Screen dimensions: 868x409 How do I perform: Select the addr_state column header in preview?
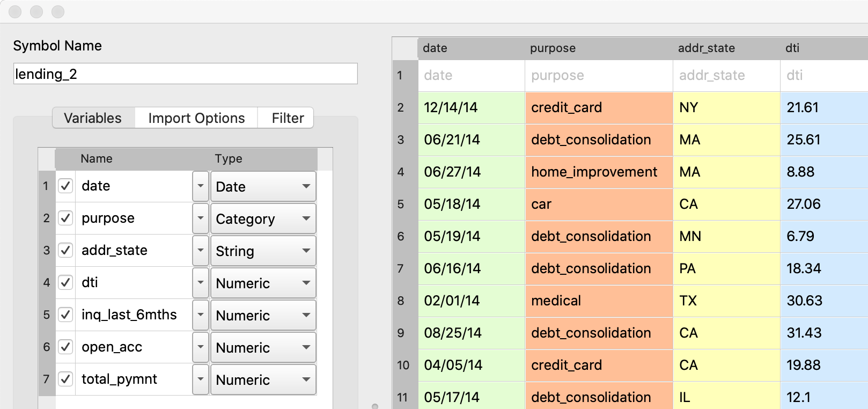click(726, 48)
